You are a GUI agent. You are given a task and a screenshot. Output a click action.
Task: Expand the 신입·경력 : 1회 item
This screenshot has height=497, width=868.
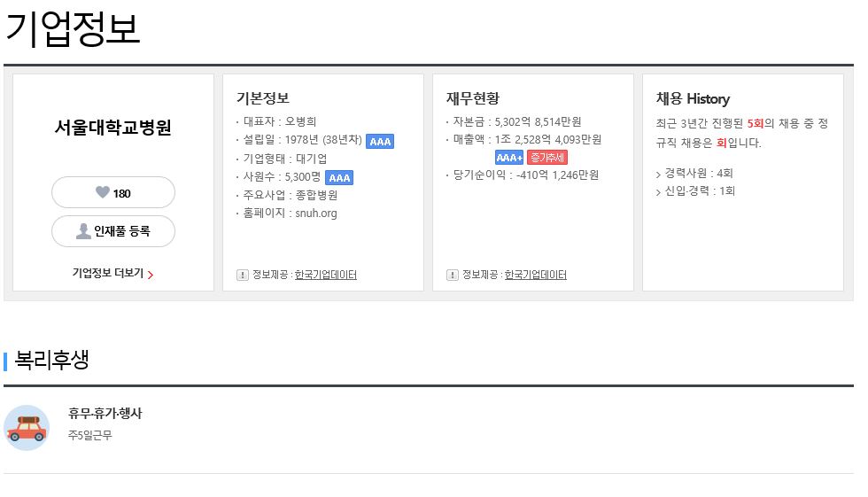[695, 191]
